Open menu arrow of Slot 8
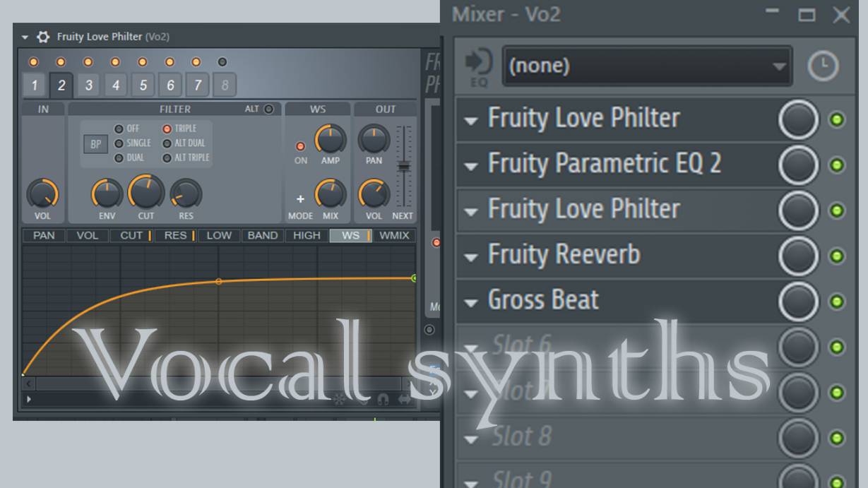 click(470, 440)
